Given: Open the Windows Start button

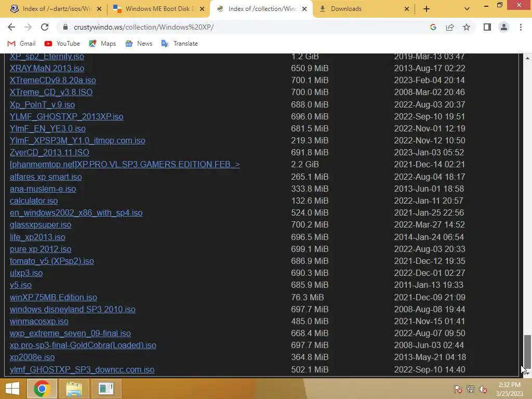Looking at the screenshot, I should pyautogui.click(x=12, y=389).
